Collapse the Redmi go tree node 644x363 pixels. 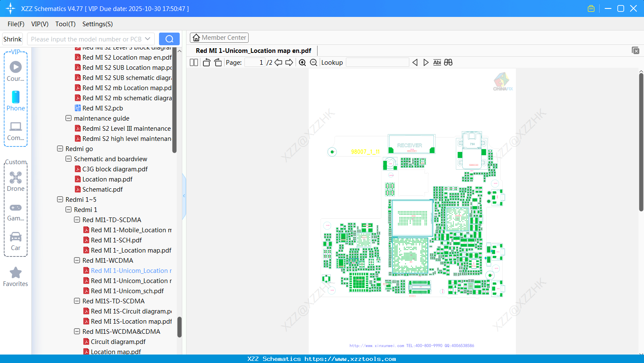tap(60, 148)
